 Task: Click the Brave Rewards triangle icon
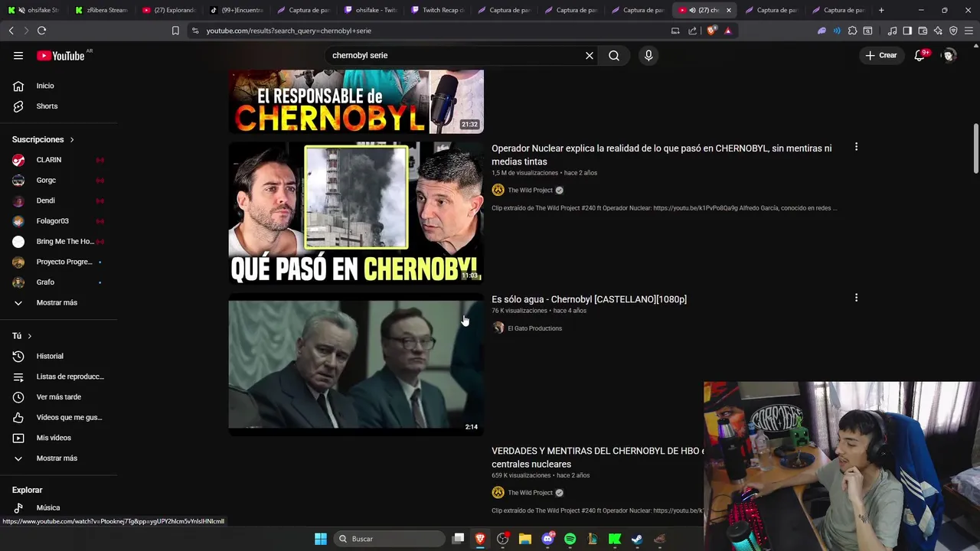click(x=728, y=31)
